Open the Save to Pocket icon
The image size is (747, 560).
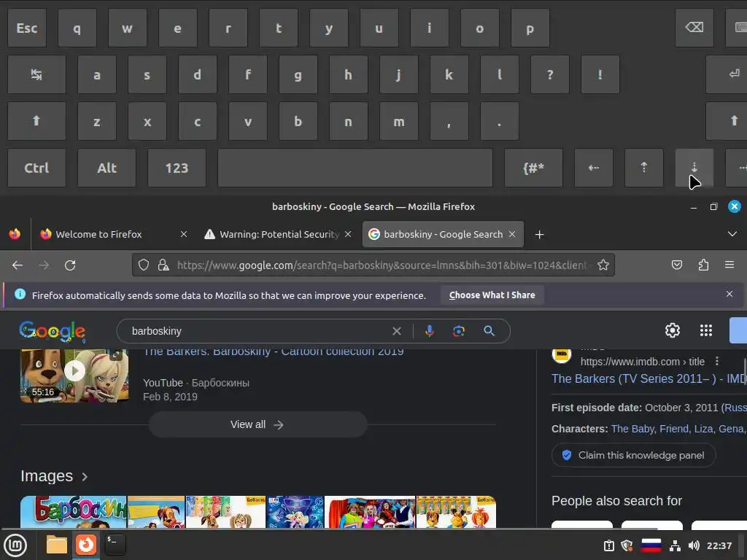coord(677,265)
